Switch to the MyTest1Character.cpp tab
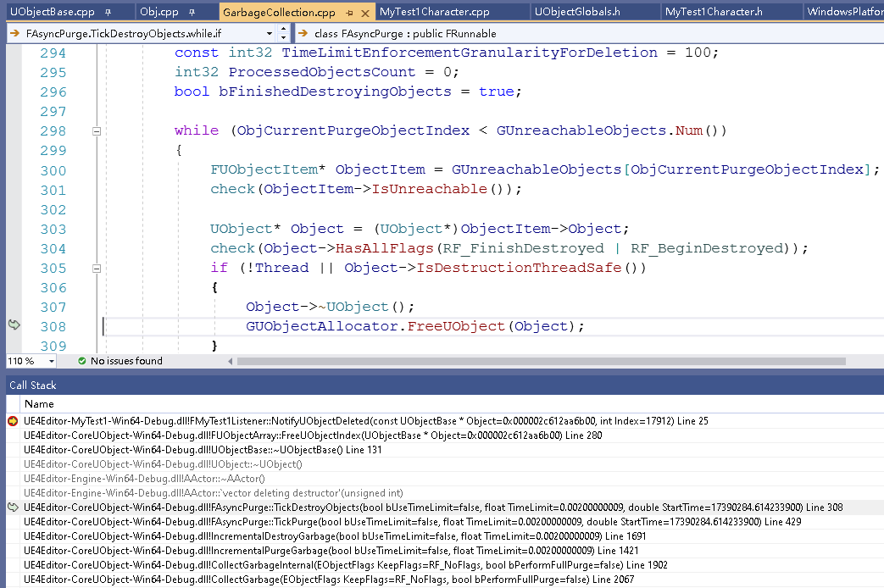The width and height of the screenshot is (884, 588). click(435, 12)
